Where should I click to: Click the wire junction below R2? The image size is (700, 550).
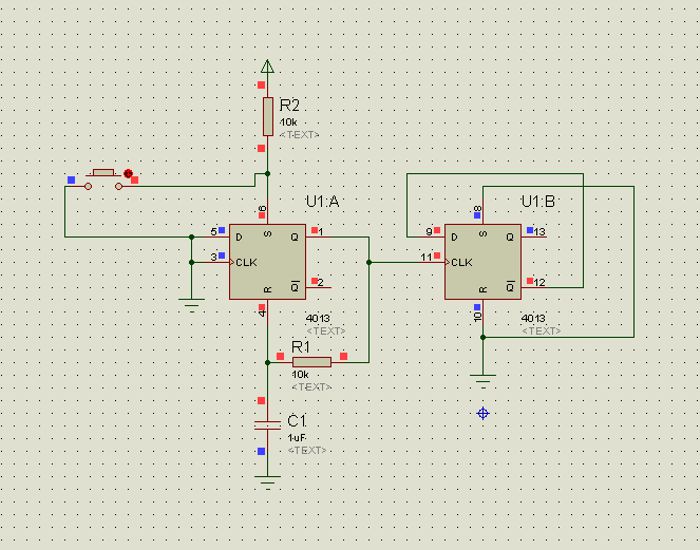pos(267,174)
